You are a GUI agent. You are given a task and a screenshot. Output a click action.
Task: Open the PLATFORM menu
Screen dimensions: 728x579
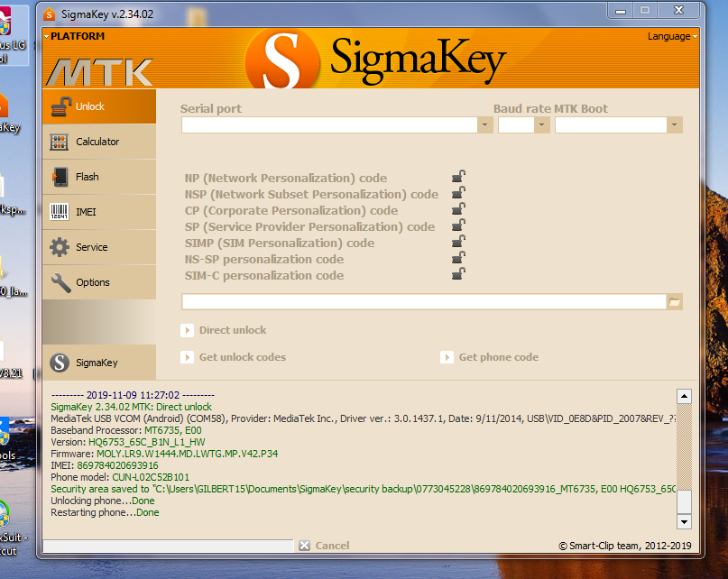[74, 36]
